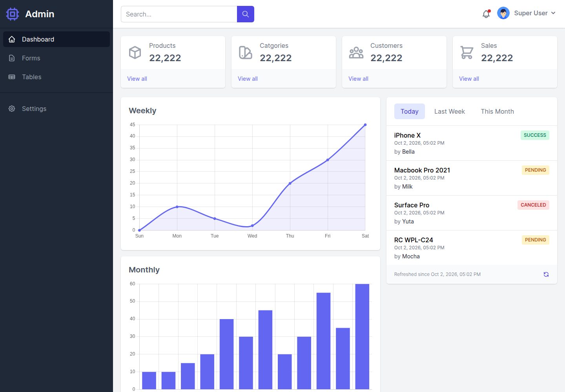The image size is (565, 392).
Task: Click the Super User name
Action: (531, 13)
